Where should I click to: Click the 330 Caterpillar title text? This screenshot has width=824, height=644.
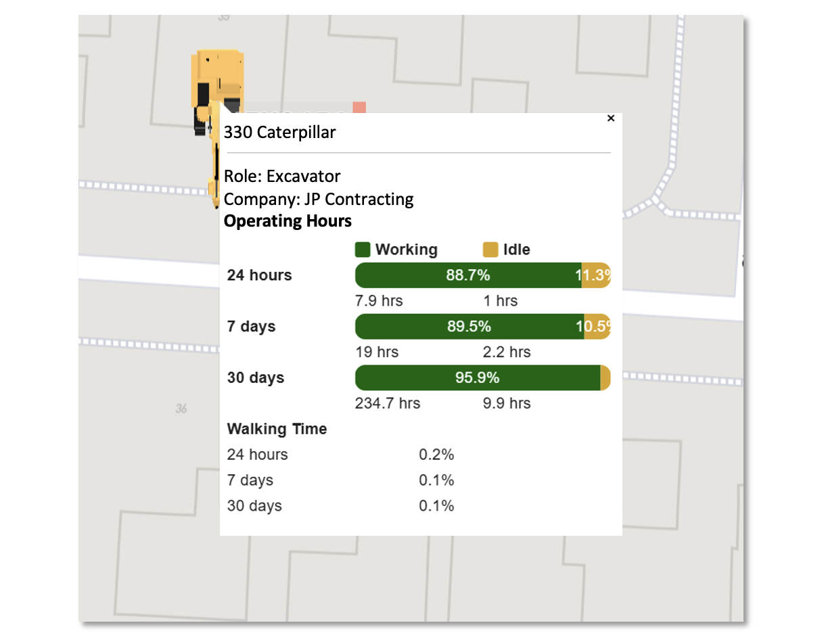pos(279,133)
